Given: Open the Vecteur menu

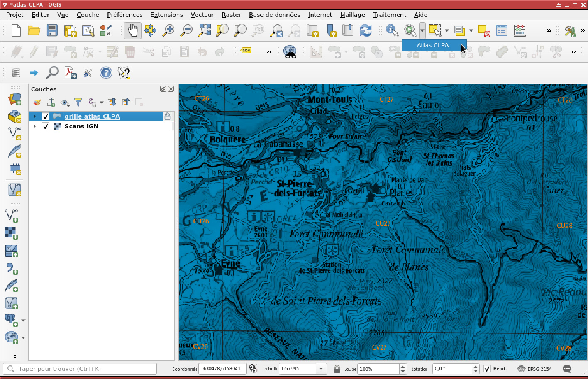Looking at the screenshot, I should click(202, 15).
